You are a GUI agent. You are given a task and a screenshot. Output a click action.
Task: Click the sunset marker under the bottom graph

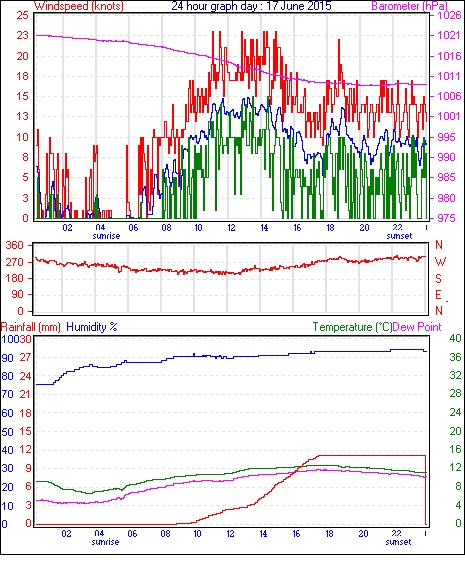pyautogui.click(x=398, y=541)
